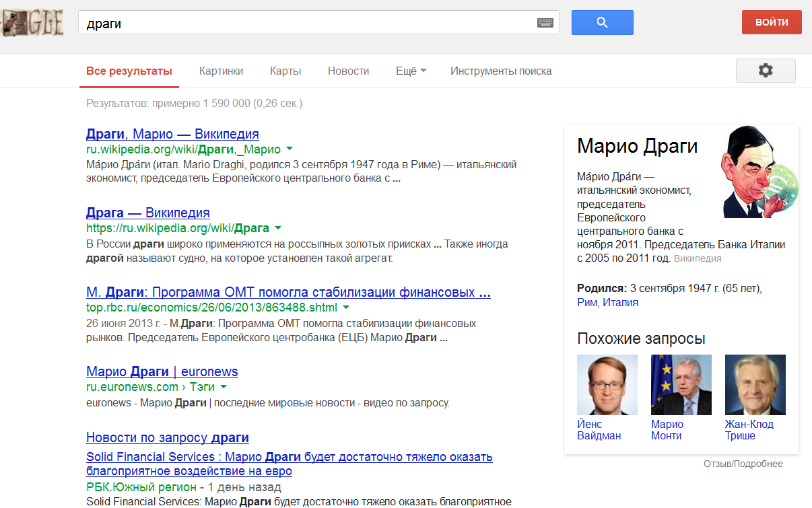Select the Все результаты tab

point(129,71)
